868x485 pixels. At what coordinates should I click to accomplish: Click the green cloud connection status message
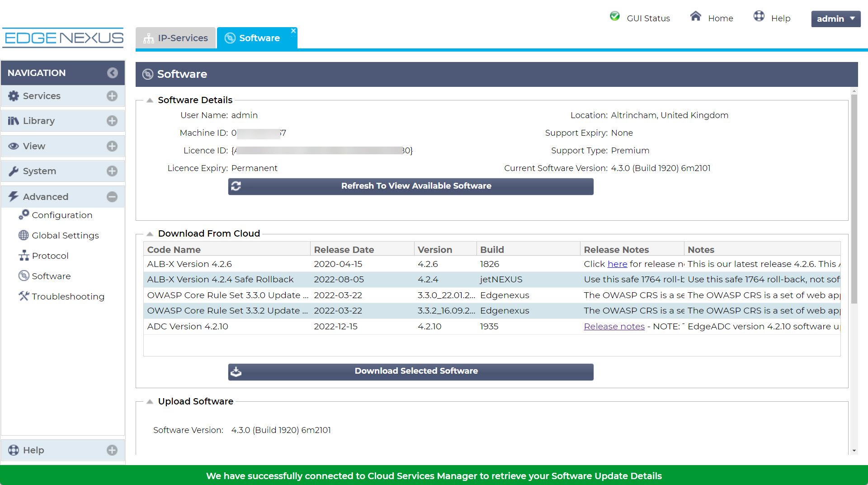coord(434,475)
